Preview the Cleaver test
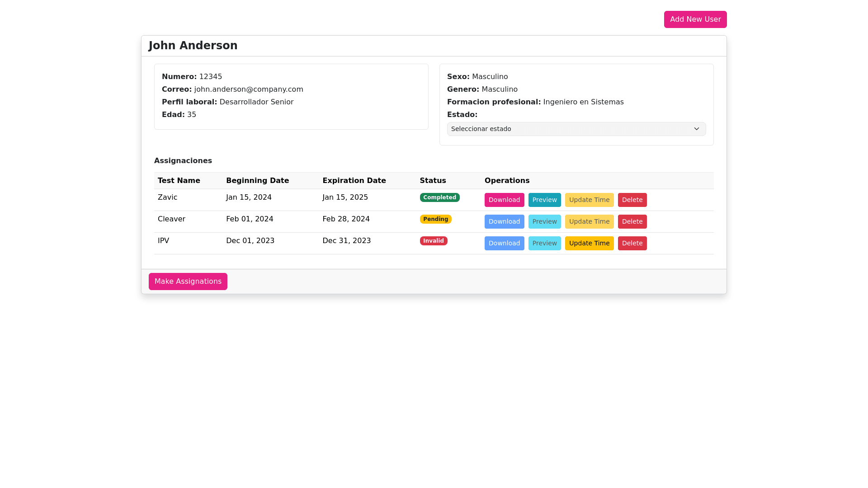Viewport: 868px width, 488px height. (x=544, y=222)
